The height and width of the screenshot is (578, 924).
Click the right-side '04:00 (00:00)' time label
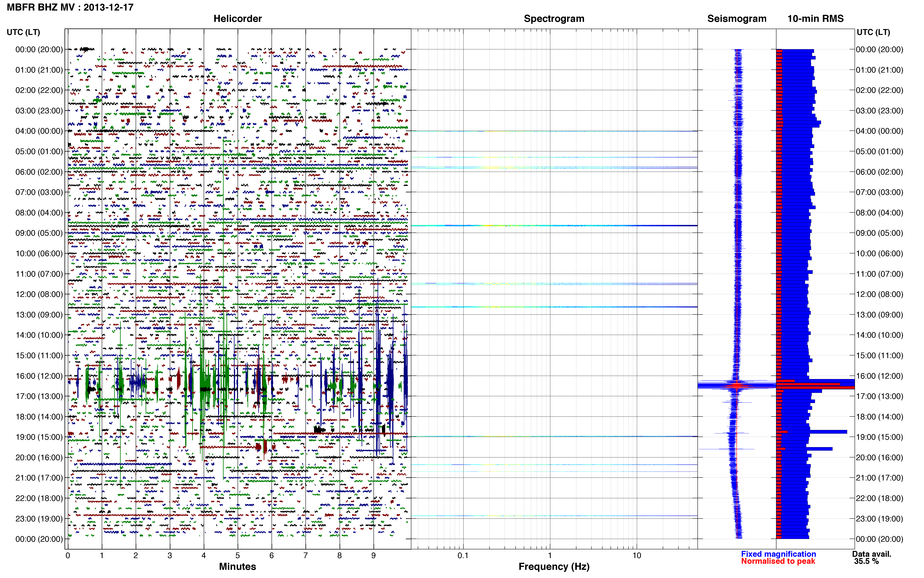(879, 131)
